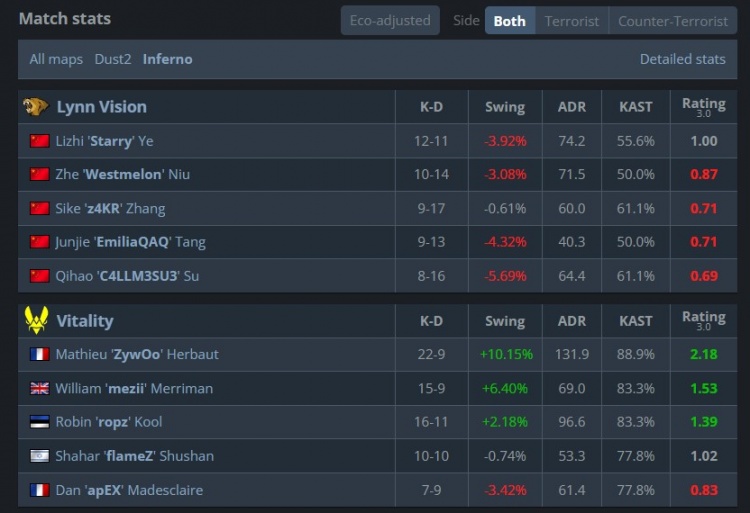Open Zhe 'Westmelon' Niu player profile
This screenshot has height=513, width=750.
click(122, 174)
